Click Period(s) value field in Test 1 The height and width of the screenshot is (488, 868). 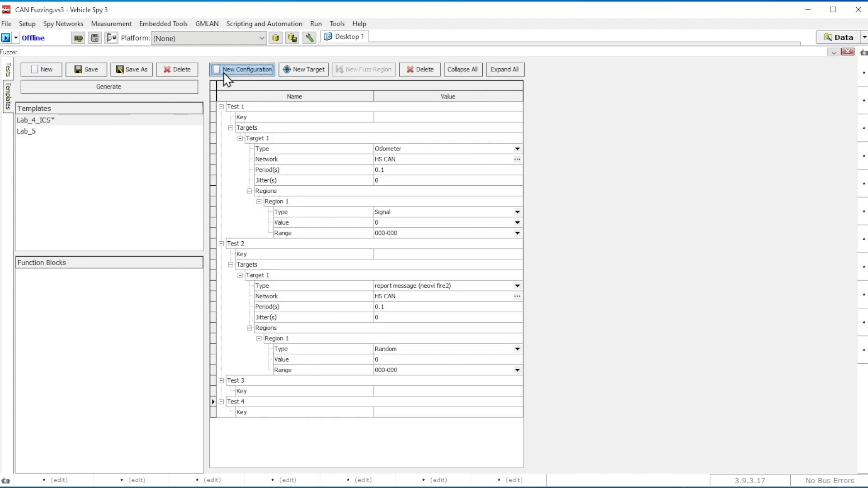448,170
